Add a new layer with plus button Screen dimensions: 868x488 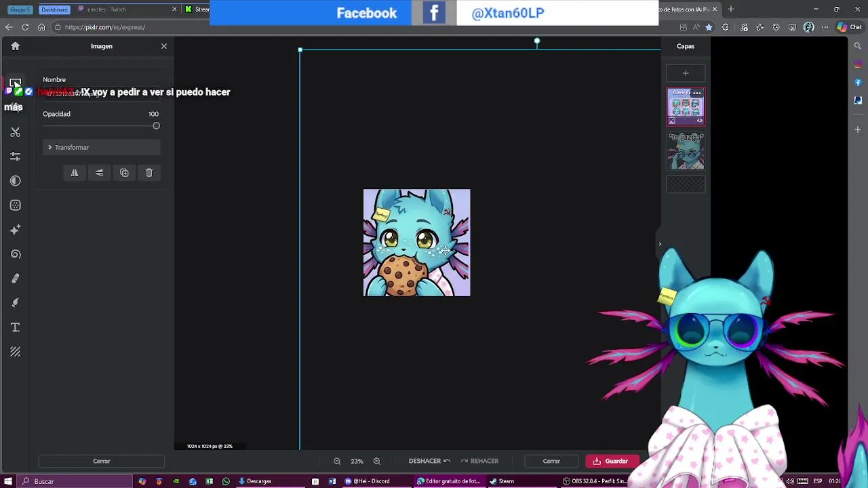click(x=686, y=73)
